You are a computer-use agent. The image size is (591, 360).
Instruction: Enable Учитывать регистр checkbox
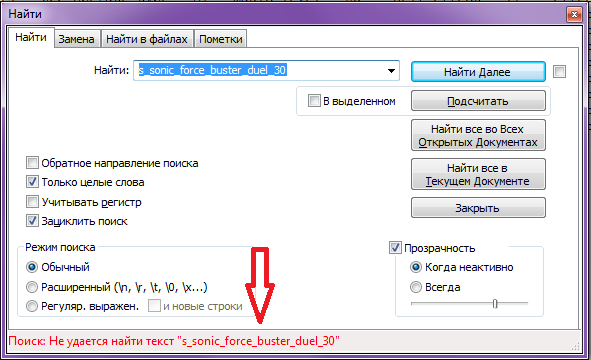coord(32,202)
